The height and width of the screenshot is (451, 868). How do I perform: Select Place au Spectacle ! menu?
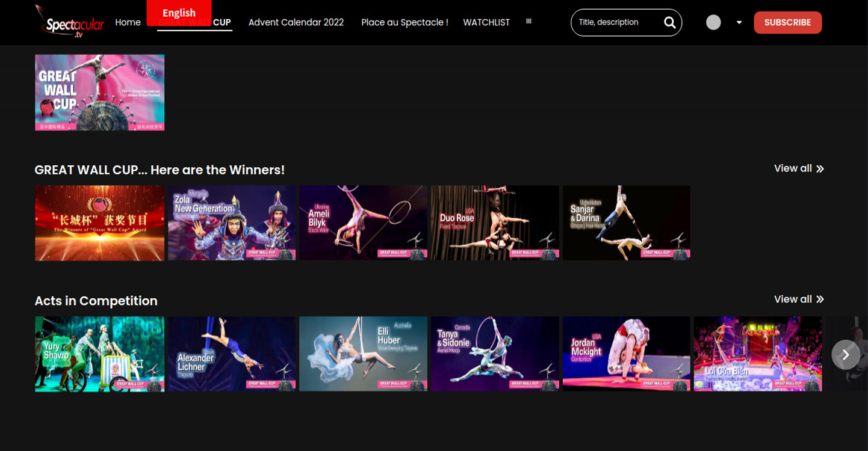pyautogui.click(x=405, y=22)
